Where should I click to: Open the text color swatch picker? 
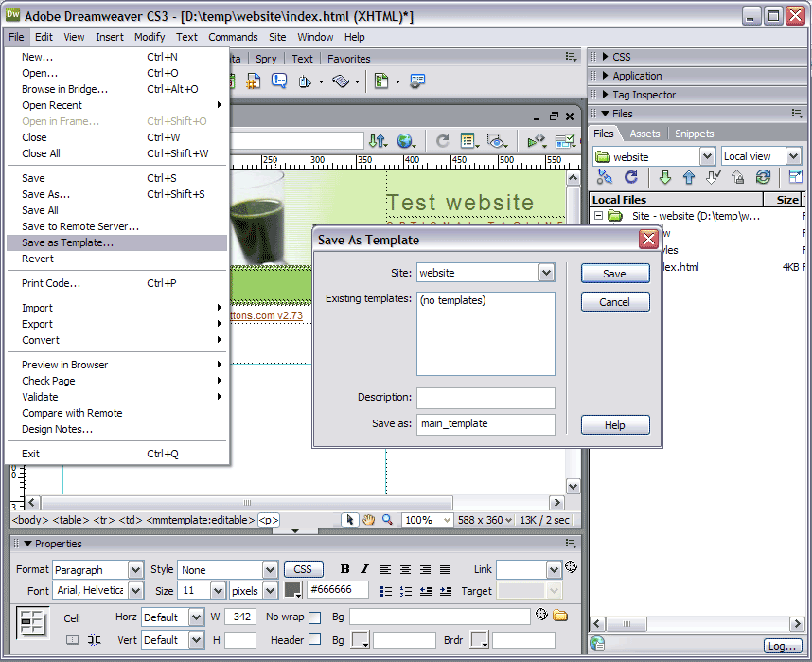pyautogui.click(x=293, y=590)
